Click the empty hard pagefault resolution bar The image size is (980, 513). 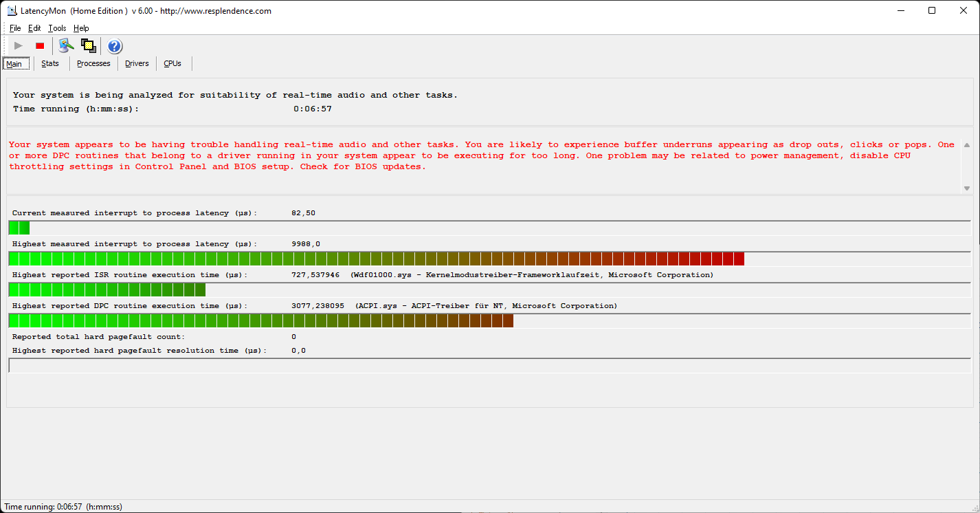point(489,365)
